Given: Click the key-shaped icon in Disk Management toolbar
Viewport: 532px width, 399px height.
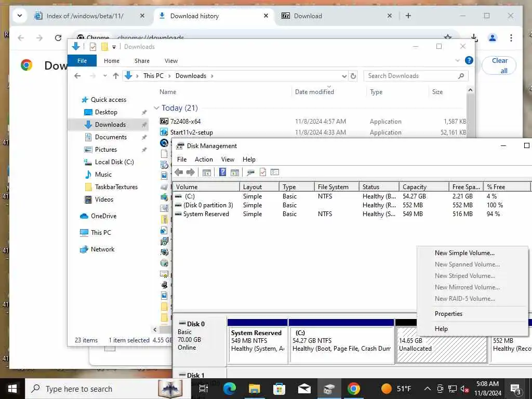Looking at the screenshot, I should (250, 172).
